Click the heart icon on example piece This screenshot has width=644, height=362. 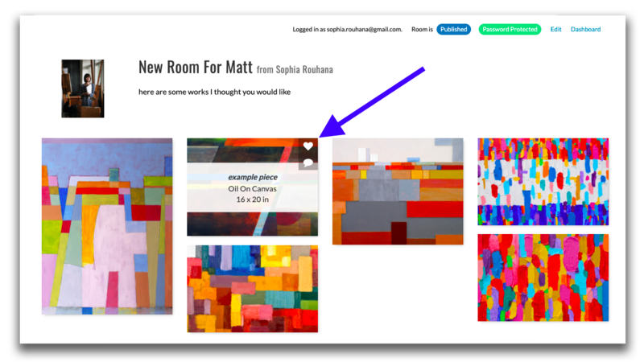point(308,146)
